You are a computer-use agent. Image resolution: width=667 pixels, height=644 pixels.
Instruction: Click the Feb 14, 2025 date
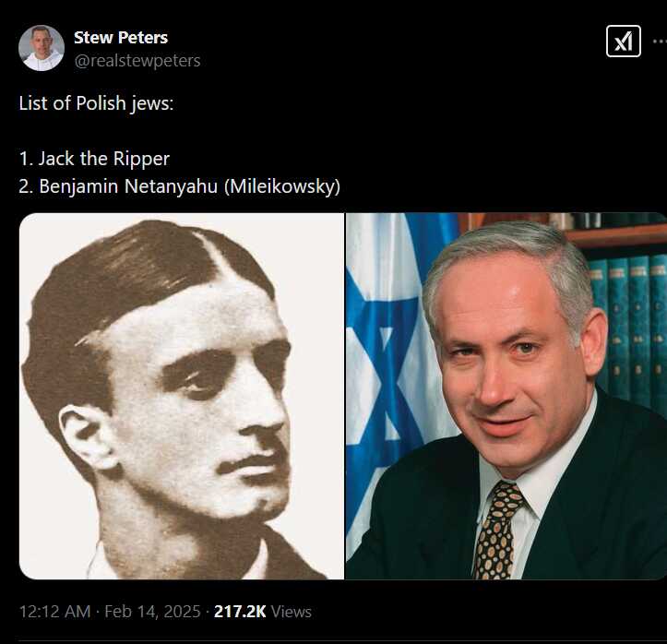[x=152, y=612]
